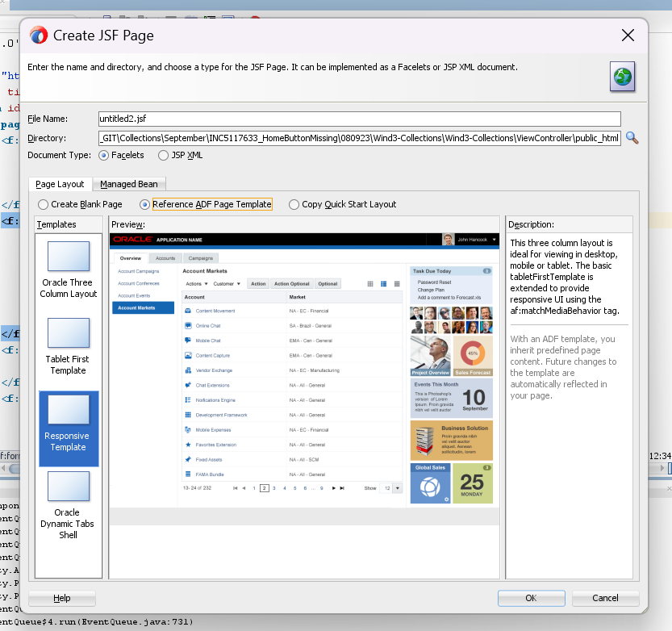Click the OK button to create the page
672x631 pixels.
point(531,598)
